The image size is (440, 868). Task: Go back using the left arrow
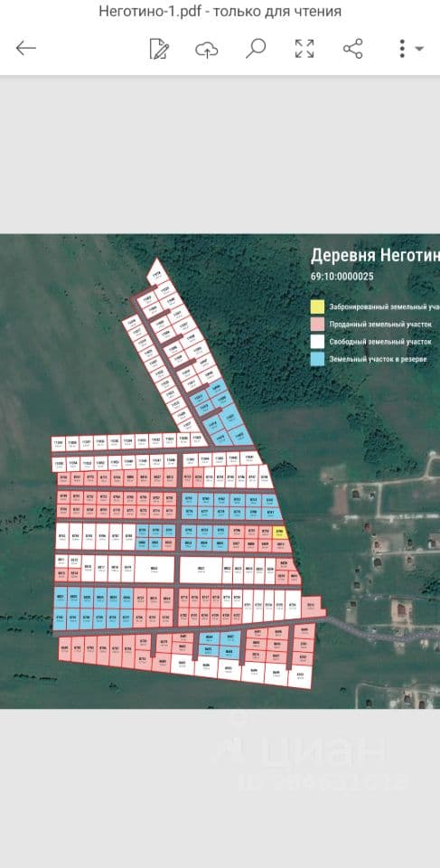coord(26,49)
